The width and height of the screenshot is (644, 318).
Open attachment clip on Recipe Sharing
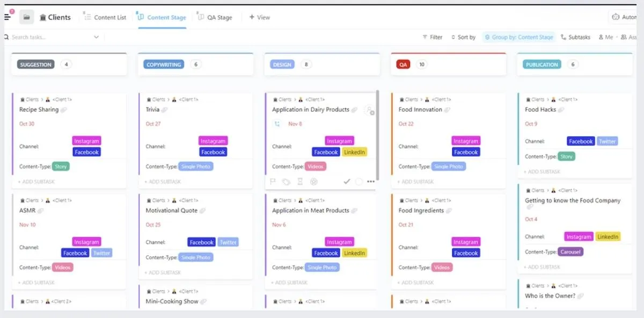64,110
